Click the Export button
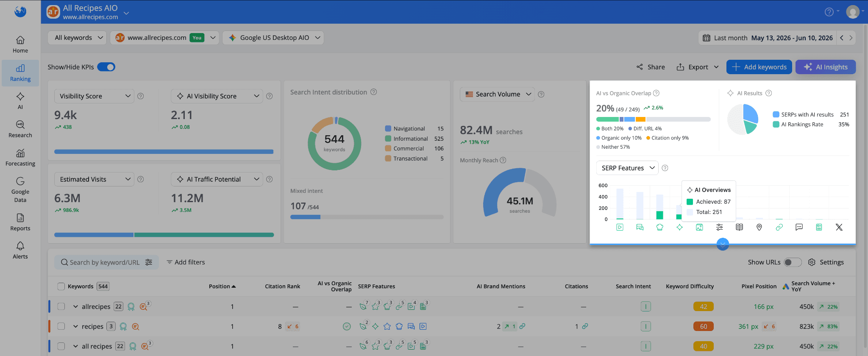 [x=698, y=67]
